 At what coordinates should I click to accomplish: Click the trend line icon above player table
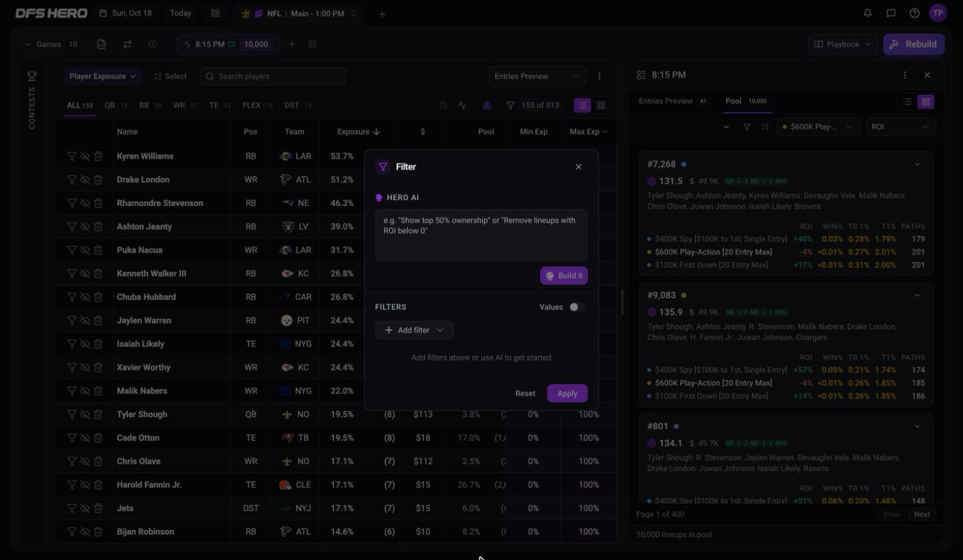[463, 105]
